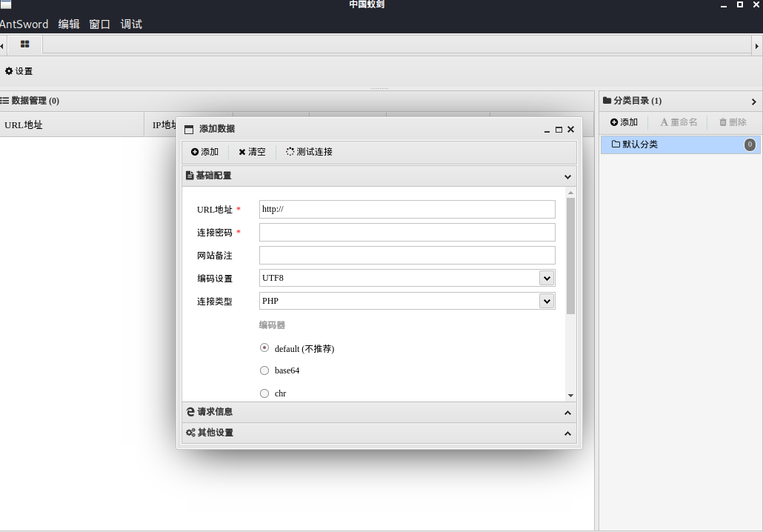Click the 删除 category button
The height and width of the screenshot is (532, 763).
733,122
